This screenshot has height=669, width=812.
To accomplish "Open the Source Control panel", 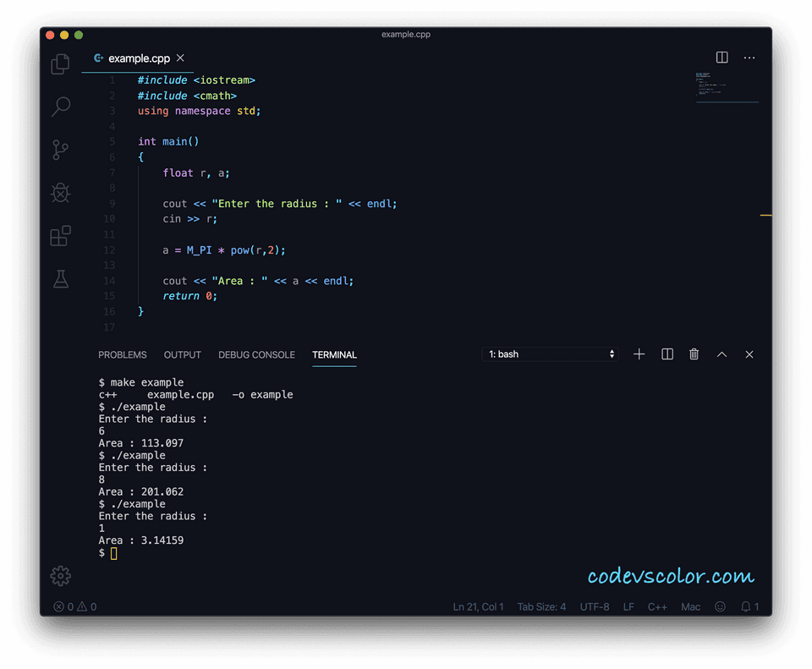I will [x=59, y=150].
